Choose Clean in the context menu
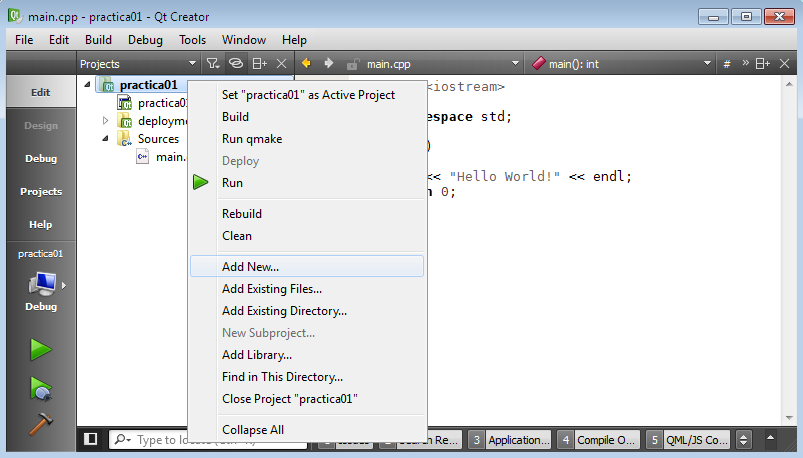The height and width of the screenshot is (458, 803). [x=307, y=236]
